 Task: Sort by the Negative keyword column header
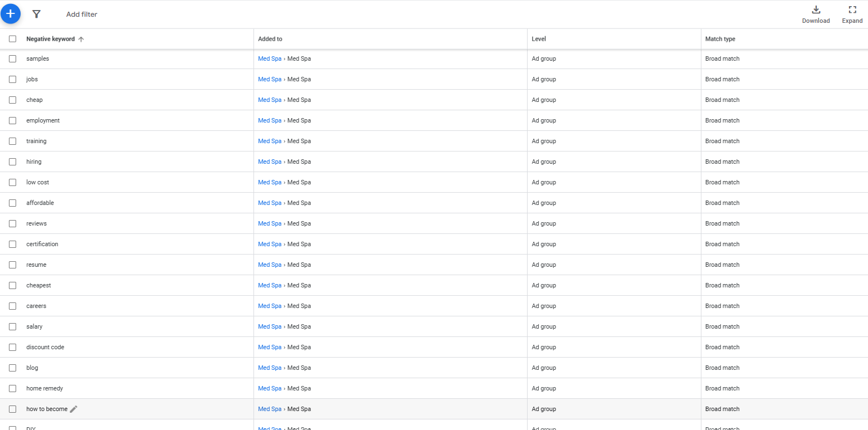coord(51,39)
